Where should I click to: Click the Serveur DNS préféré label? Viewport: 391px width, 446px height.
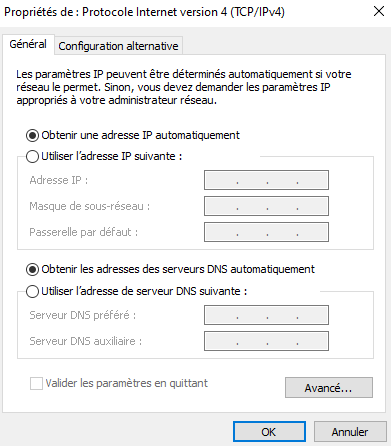coord(83,315)
